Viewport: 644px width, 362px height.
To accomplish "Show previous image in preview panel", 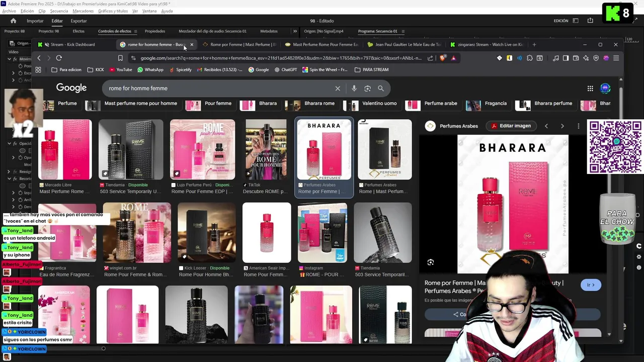I will [546, 126].
